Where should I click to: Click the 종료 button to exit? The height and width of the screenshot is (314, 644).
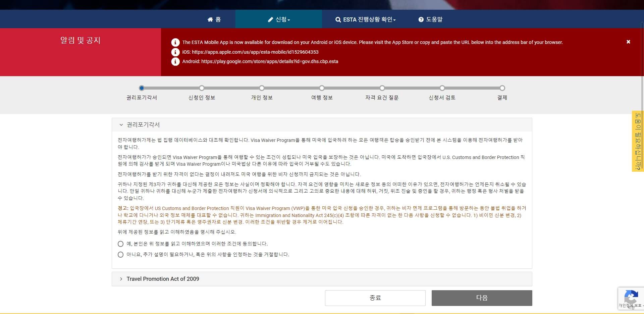pyautogui.click(x=375, y=298)
